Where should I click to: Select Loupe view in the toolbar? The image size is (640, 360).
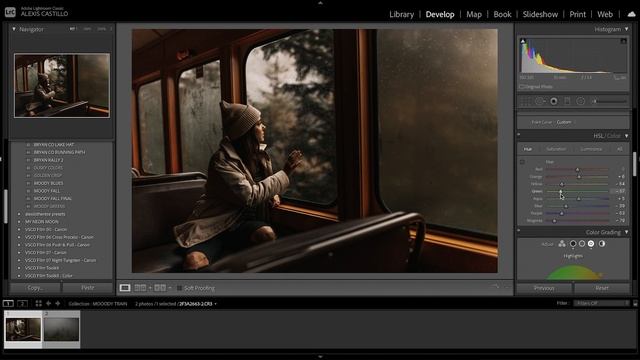(125, 288)
